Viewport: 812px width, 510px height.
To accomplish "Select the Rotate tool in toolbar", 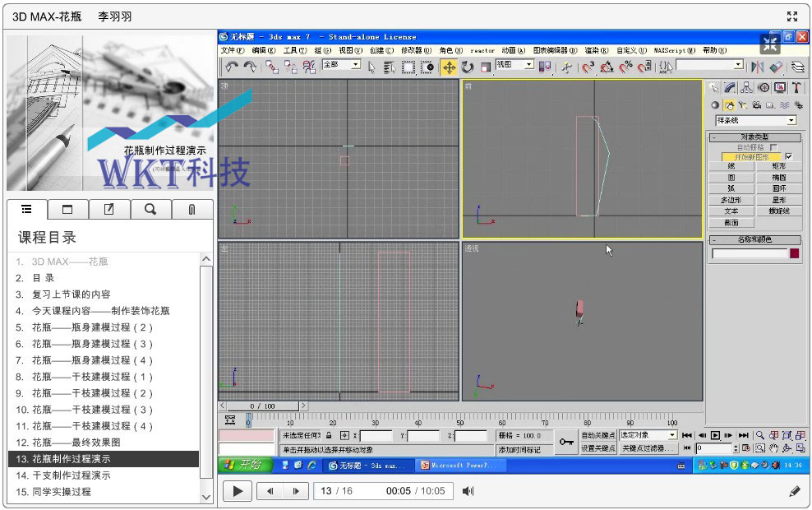I will 467,67.
